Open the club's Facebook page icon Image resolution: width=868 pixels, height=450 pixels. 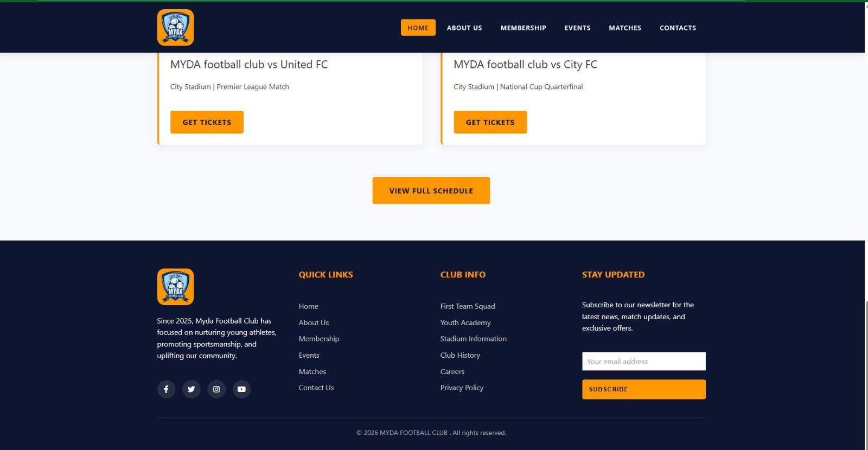point(166,389)
